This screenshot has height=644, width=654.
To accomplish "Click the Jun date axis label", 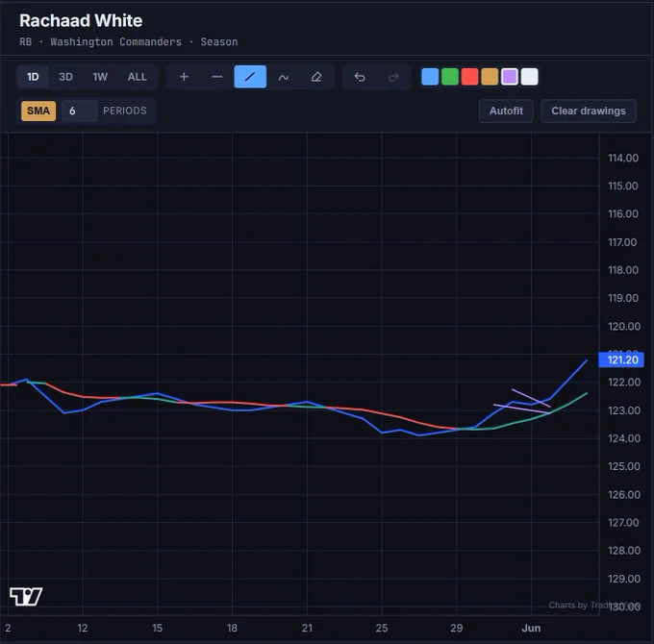I will [531, 628].
